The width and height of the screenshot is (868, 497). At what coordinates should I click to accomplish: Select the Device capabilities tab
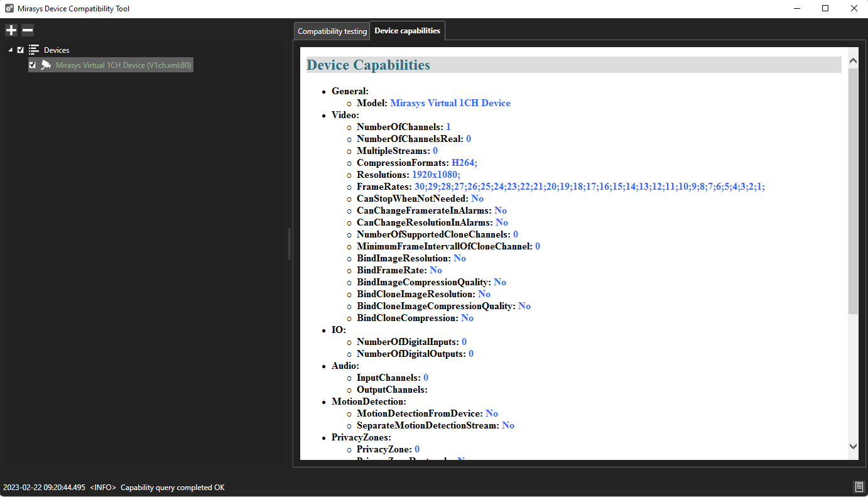click(407, 31)
